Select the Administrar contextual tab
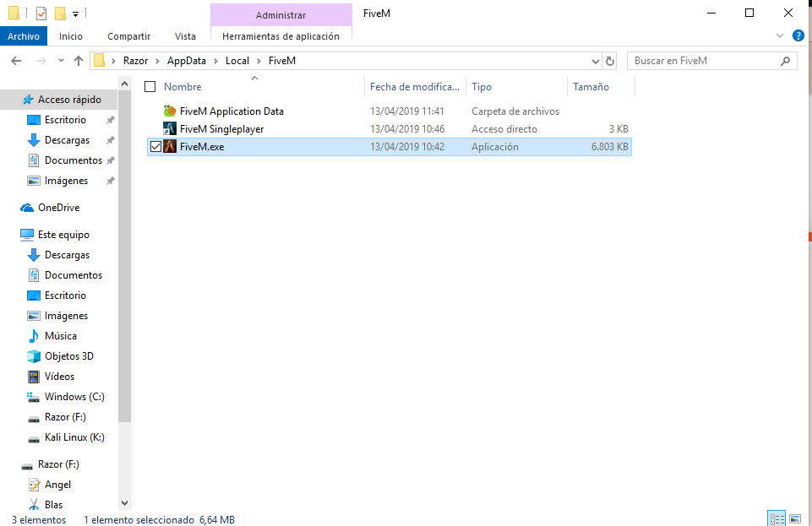The height and width of the screenshot is (526, 812). [281, 15]
